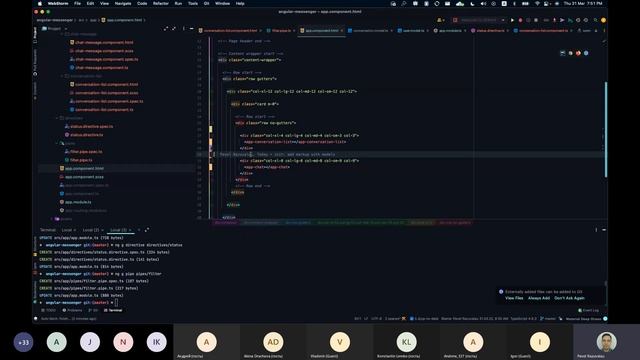The width and height of the screenshot is (640, 360).
Task: Select status.directive.spec.ts in the project tree
Action: pyautogui.click(x=89, y=127)
